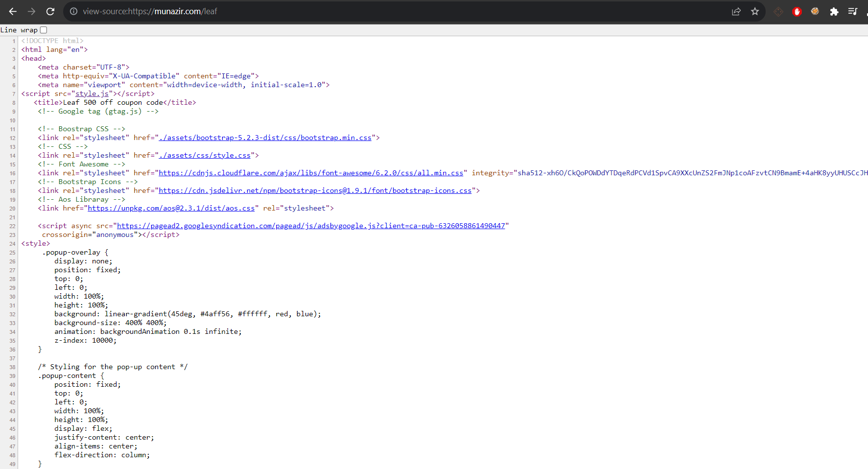Open the AdBlock extension with red hand icon
The width and height of the screenshot is (868, 469).
(797, 11)
